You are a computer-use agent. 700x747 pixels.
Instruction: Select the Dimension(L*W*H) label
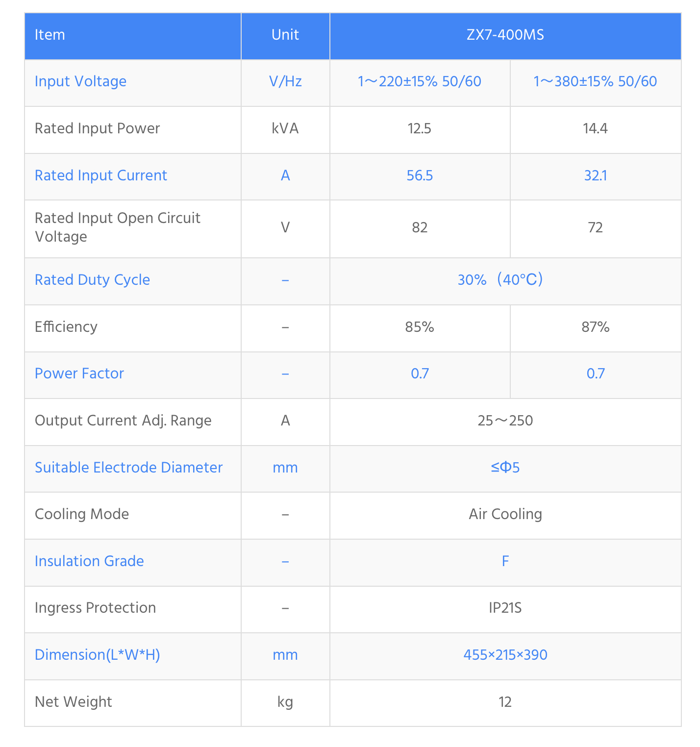(x=97, y=655)
